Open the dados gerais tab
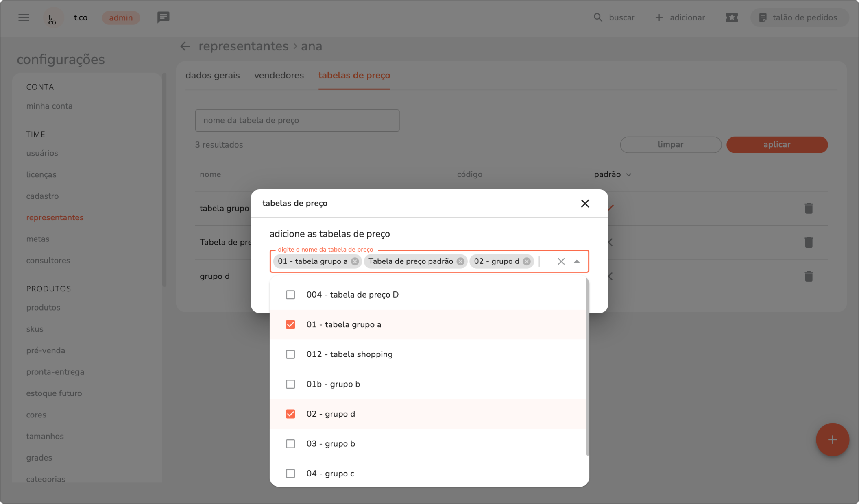Screen dimensions: 859x504 tap(212, 75)
